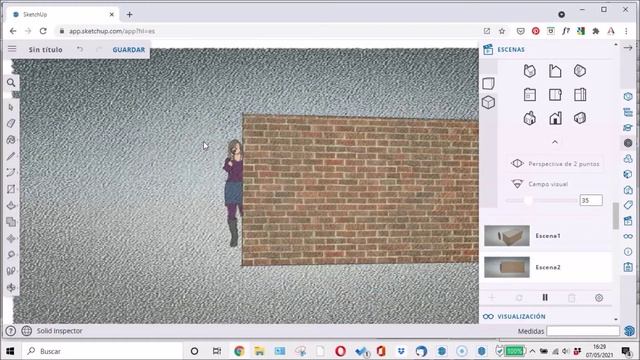Choose the top-middle standard view icon
Image resolution: width=640 pixels, height=360 pixels.
pyautogui.click(x=555, y=71)
